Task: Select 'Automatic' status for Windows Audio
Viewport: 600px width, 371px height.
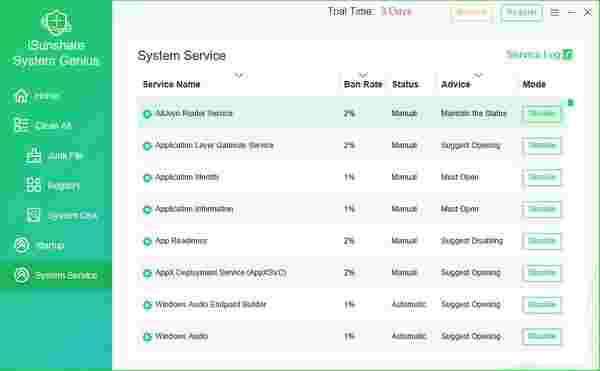Action: [x=409, y=336]
